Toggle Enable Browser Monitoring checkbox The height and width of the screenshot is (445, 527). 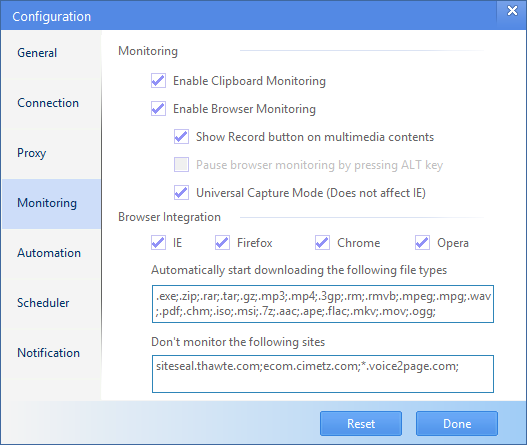tap(158, 109)
